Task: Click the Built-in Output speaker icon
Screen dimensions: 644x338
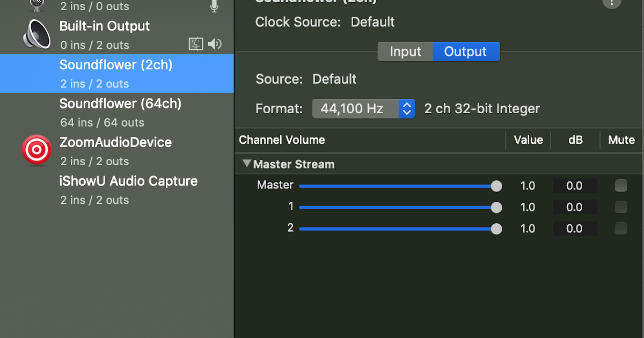Action: point(36,35)
